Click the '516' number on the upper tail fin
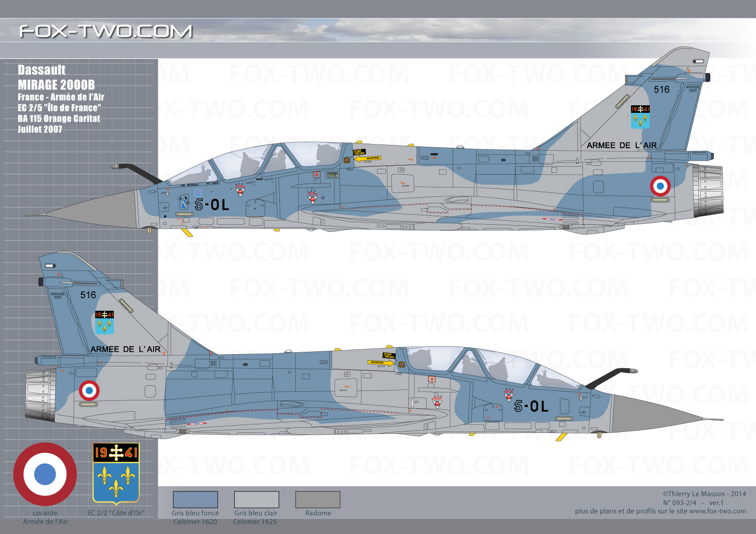The width and height of the screenshot is (756, 534). click(661, 90)
